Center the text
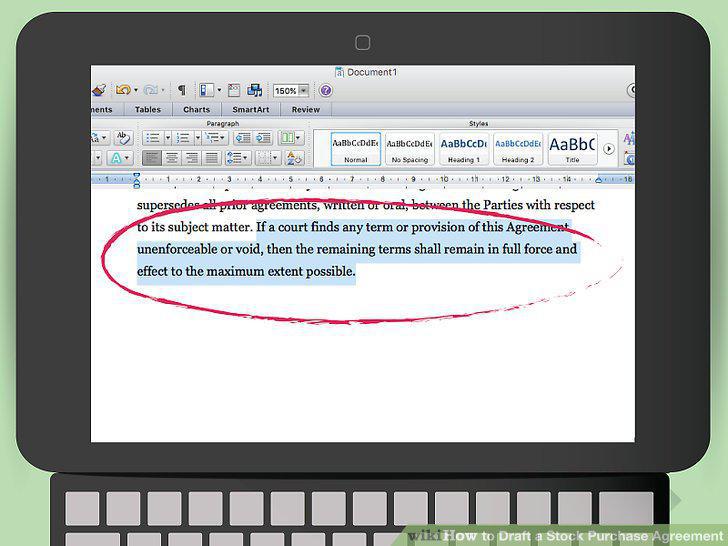The image size is (728, 546). [x=172, y=158]
